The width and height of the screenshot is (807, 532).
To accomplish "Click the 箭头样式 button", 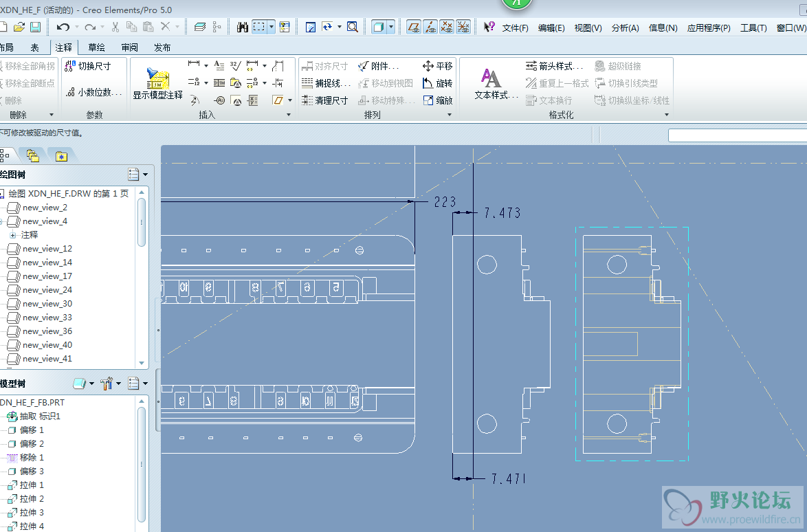I will pyautogui.click(x=554, y=66).
